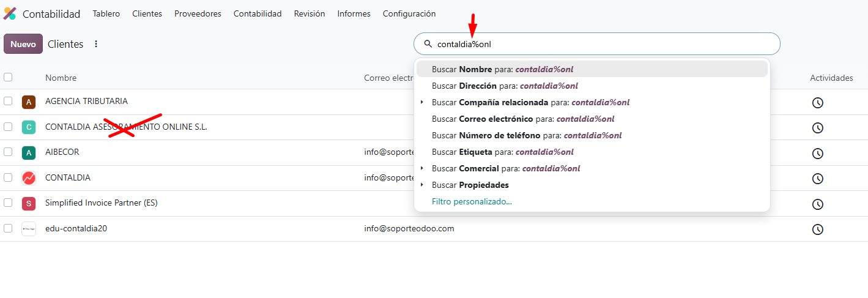Click the Correo electrónico column header
The image size is (868, 298).
click(389, 78)
